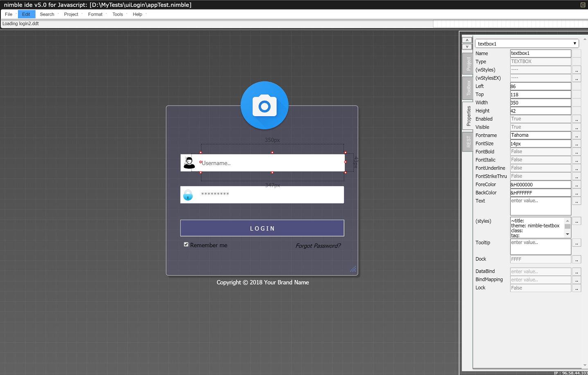The width and height of the screenshot is (588, 375).
Task: Open the Dock options button
Action: tap(577, 260)
